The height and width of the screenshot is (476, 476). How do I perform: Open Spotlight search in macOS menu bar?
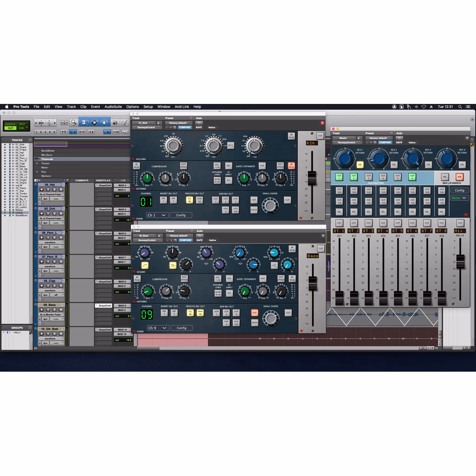click(x=460, y=107)
